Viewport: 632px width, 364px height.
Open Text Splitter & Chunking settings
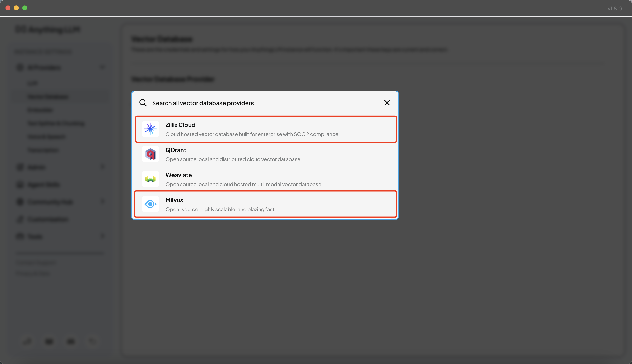coord(56,123)
